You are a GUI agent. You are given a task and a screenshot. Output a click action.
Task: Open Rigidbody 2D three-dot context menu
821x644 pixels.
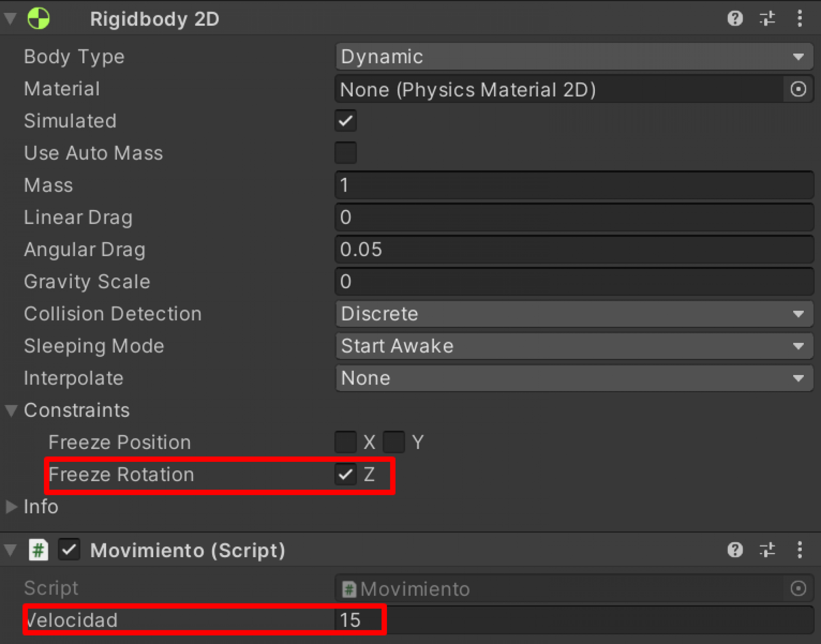pyautogui.click(x=799, y=18)
